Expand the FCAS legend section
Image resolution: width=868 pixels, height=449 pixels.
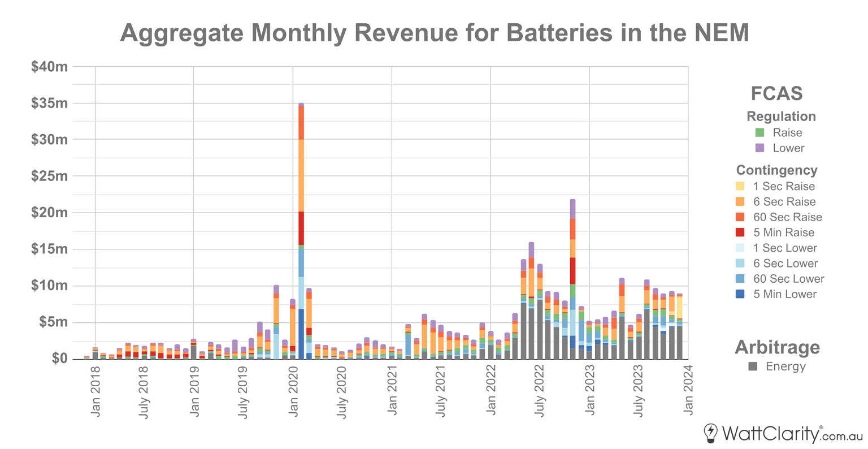(x=776, y=93)
